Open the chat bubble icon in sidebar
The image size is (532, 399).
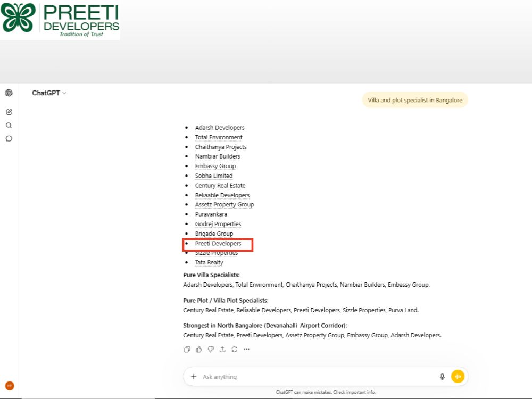click(x=9, y=138)
